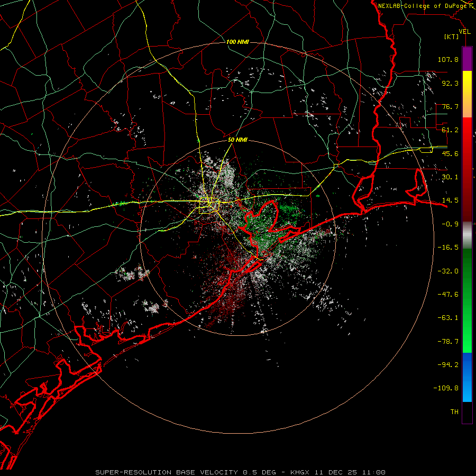Viewport: 476px width, 476px height.
Task: Click the -94.2 velocity scale value
Action: pyautogui.click(x=448, y=365)
